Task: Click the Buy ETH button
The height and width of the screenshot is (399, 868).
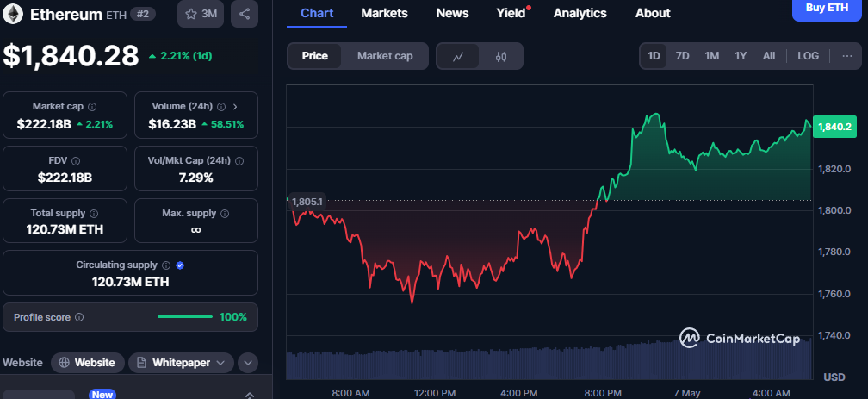Action: pos(827,9)
